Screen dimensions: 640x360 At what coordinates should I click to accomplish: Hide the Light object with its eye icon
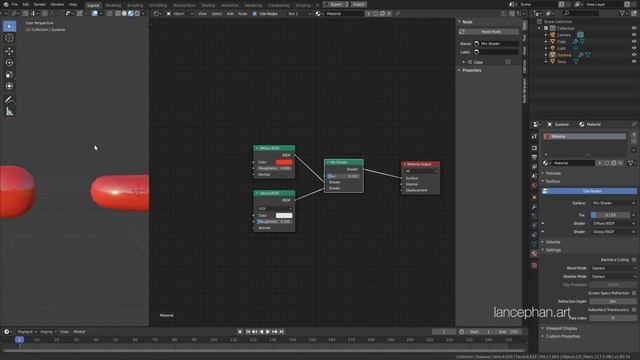click(x=634, y=48)
